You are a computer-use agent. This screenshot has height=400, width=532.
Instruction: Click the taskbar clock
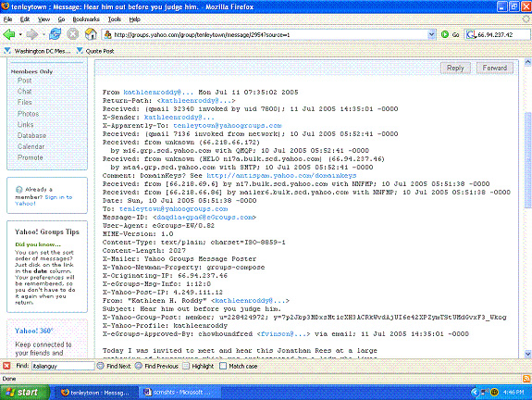click(x=513, y=393)
